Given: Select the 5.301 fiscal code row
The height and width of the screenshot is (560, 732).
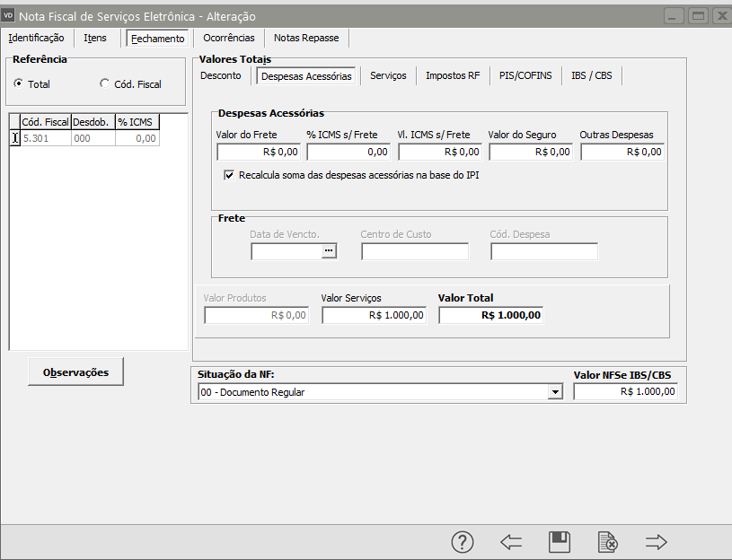Looking at the screenshot, I should coord(45,138).
